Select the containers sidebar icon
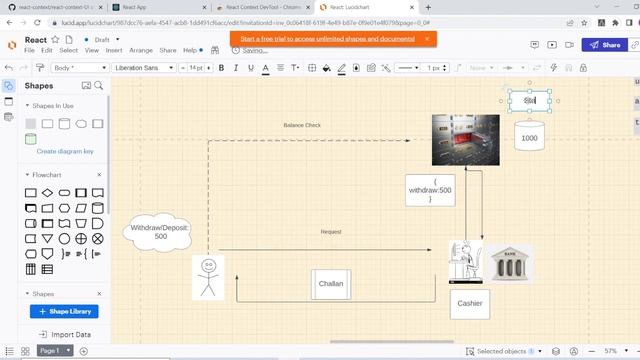The height and width of the screenshot is (360, 640). pyautogui.click(x=9, y=101)
